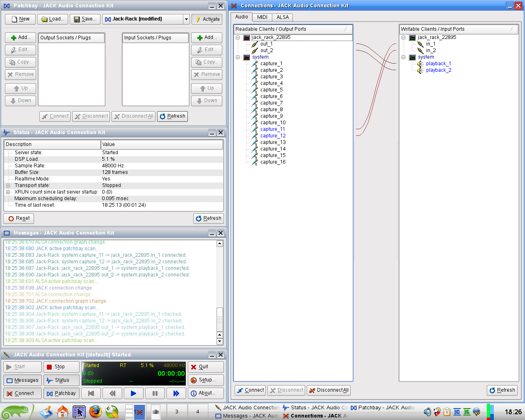Reset the status statistics
Image resolution: width=525 pixels, height=420 pixels.
pyautogui.click(x=19, y=218)
